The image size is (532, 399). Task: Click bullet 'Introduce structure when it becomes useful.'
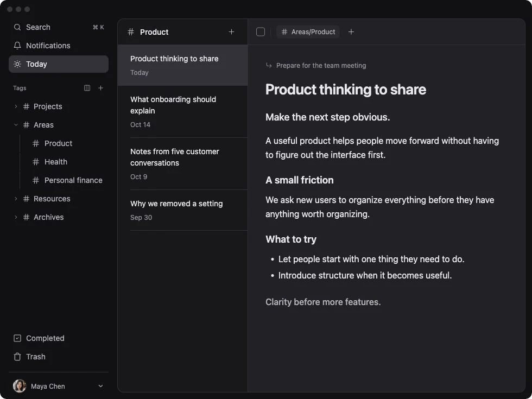click(365, 276)
